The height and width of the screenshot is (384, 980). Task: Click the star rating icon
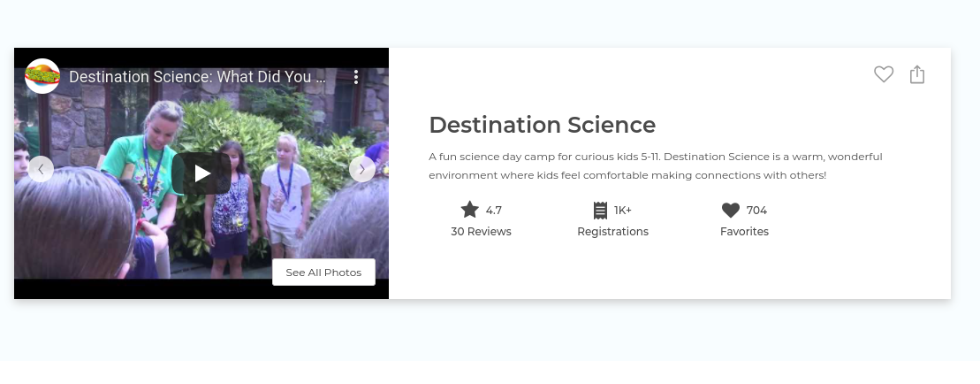click(469, 210)
